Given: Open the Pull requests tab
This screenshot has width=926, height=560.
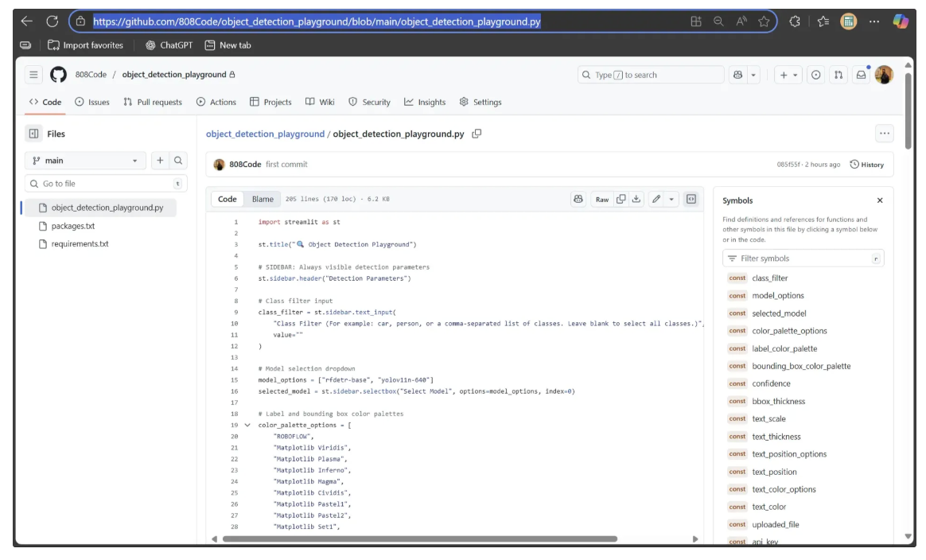Looking at the screenshot, I should 153,102.
